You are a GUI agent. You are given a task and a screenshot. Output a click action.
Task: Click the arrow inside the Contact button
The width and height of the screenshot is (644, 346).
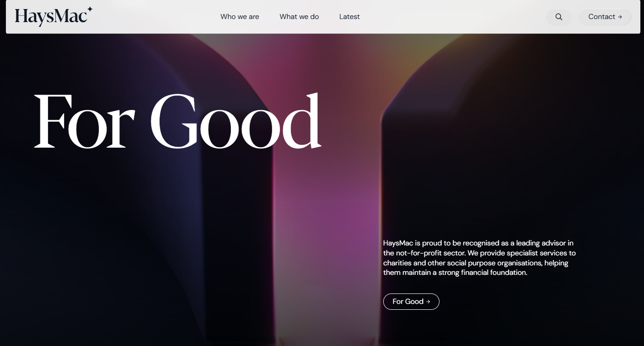[x=620, y=17]
